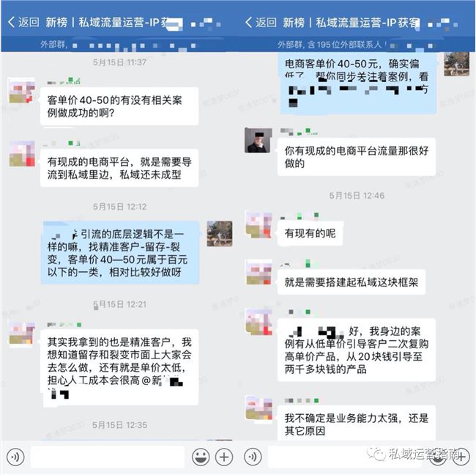The image size is (476, 475).
Task: Tap the tree photo avatar beside blue message
Action: (x=220, y=234)
